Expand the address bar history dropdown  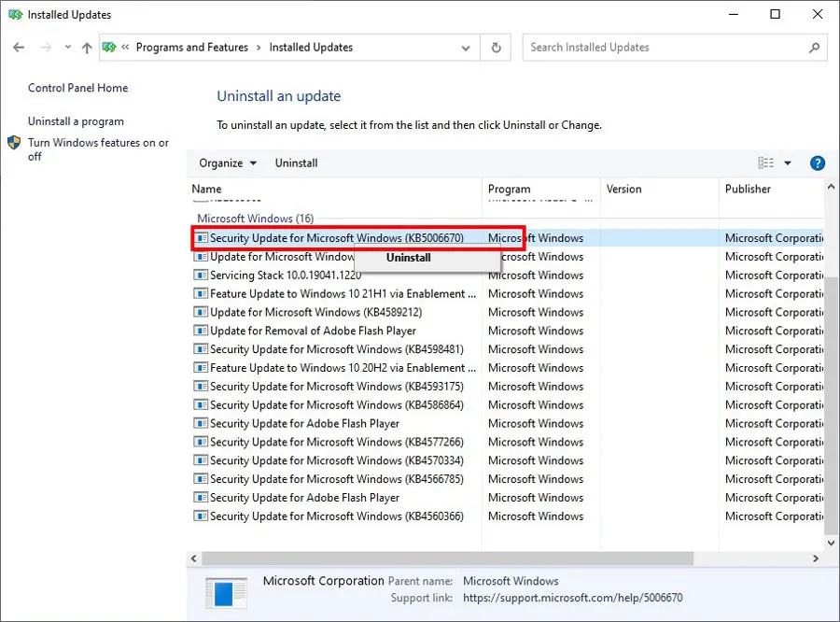(x=466, y=48)
